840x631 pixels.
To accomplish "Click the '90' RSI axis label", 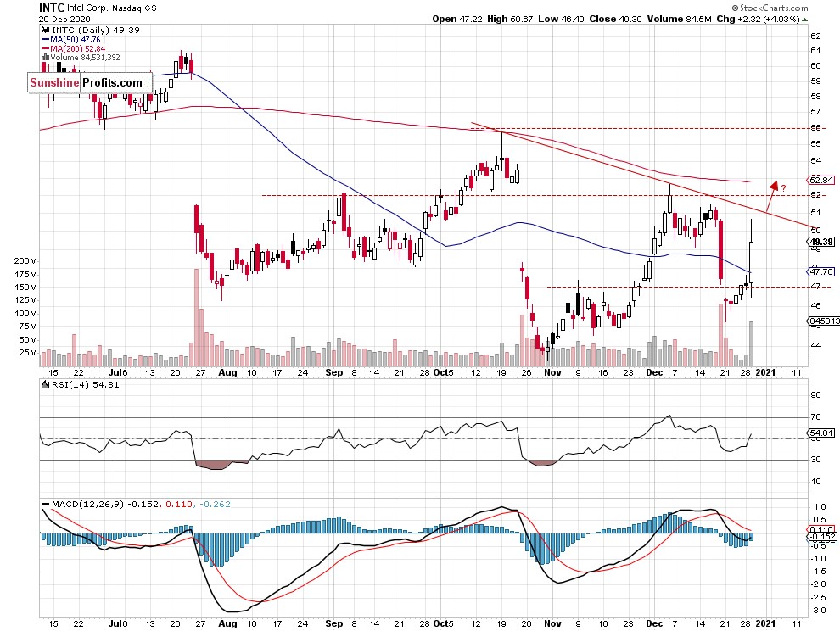I will coord(816,395).
